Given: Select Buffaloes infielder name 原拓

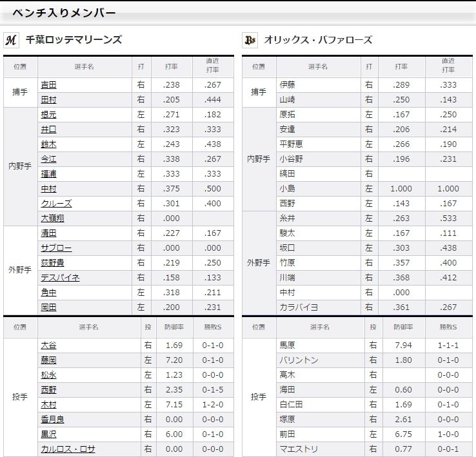Looking at the screenshot, I should pyautogui.click(x=287, y=115).
